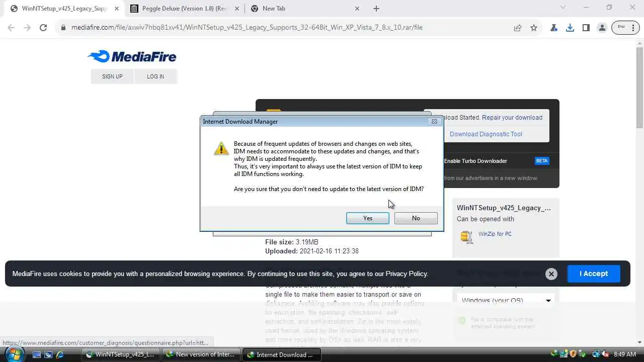
Task: Click the mediafire.com address bar URL
Action: point(247,28)
